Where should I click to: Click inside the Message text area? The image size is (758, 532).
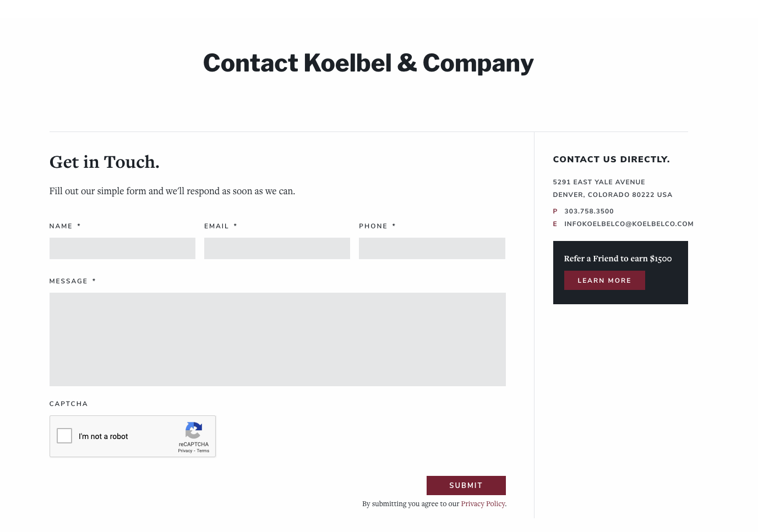[x=277, y=339]
